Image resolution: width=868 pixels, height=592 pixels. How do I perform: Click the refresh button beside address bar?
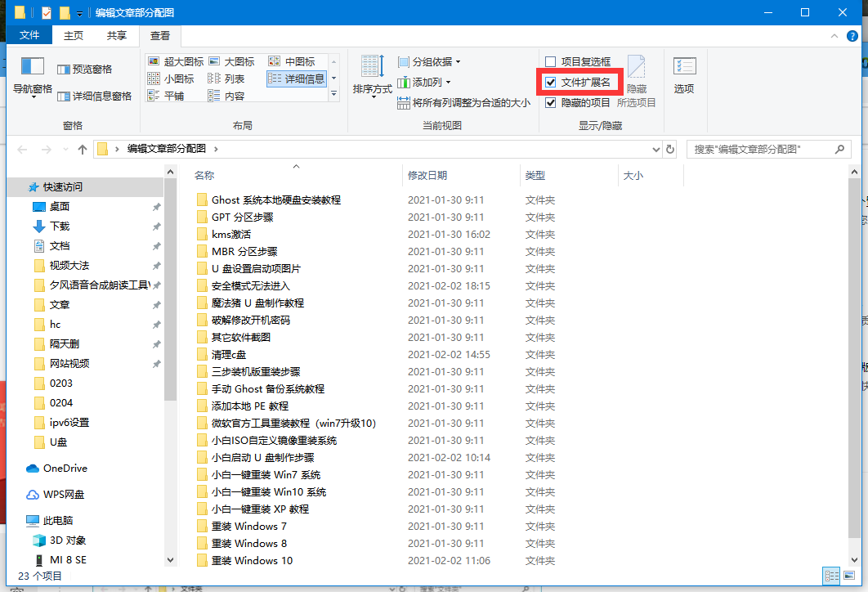669,149
